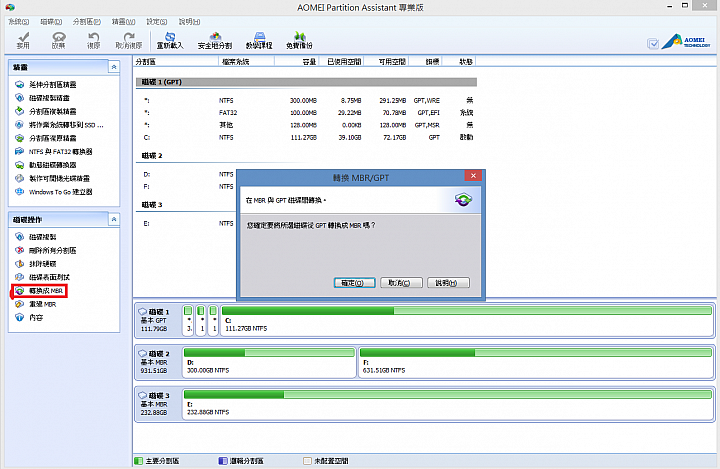The height and width of the screenshot is (469, 720).
Task: Click the F: 631.51GB partition usage bar
Action: click(536, 353)
